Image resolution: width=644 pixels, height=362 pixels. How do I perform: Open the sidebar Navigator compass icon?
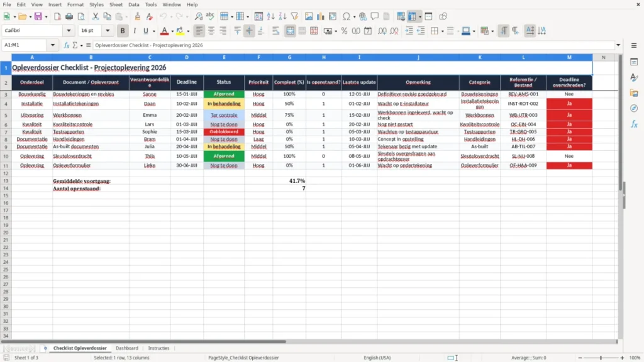(x=634, y=108)
